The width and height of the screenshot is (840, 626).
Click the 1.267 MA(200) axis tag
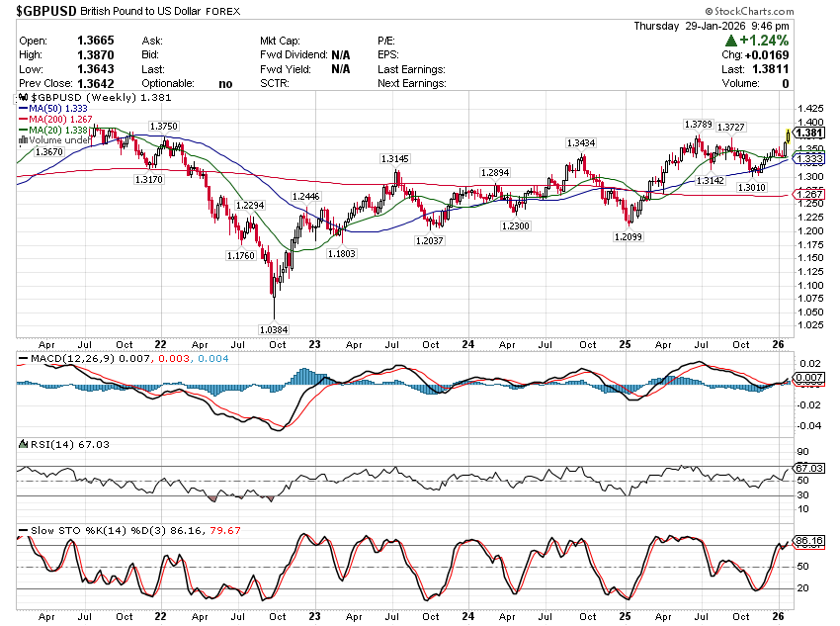[809, 195]
